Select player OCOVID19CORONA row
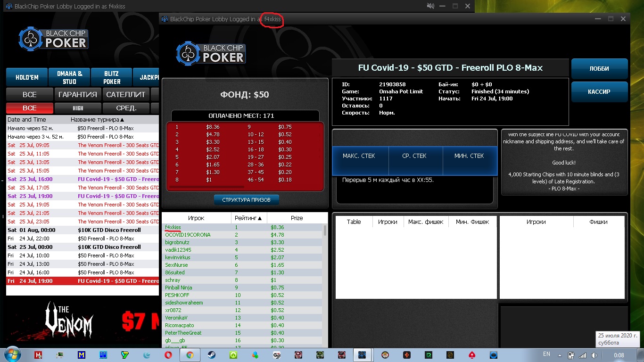 [242, 235]
